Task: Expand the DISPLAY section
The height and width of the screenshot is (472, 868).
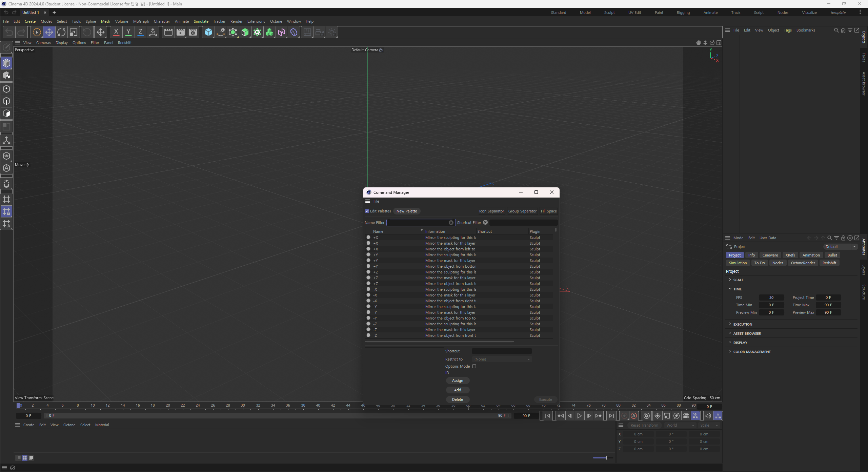Action: pos(730,342)
